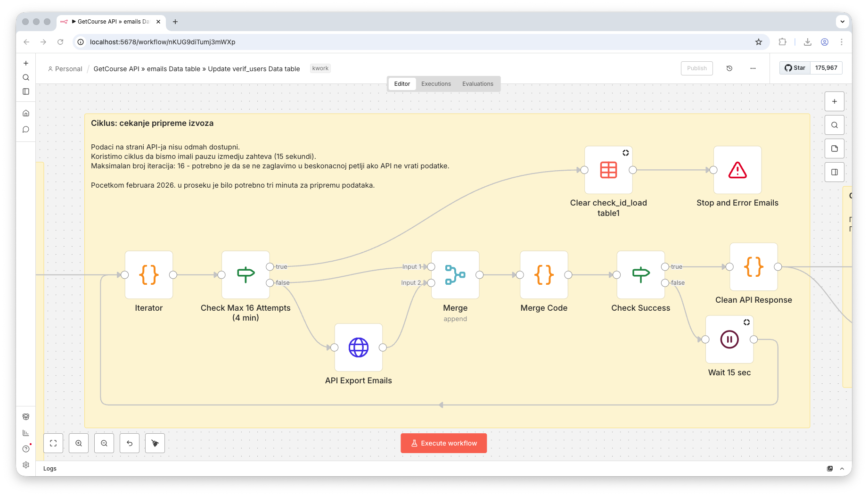Expand the Logs panel chevron
Image resolution: width=868 pixels, height=496 pixels.
click(x=842, y=469)
